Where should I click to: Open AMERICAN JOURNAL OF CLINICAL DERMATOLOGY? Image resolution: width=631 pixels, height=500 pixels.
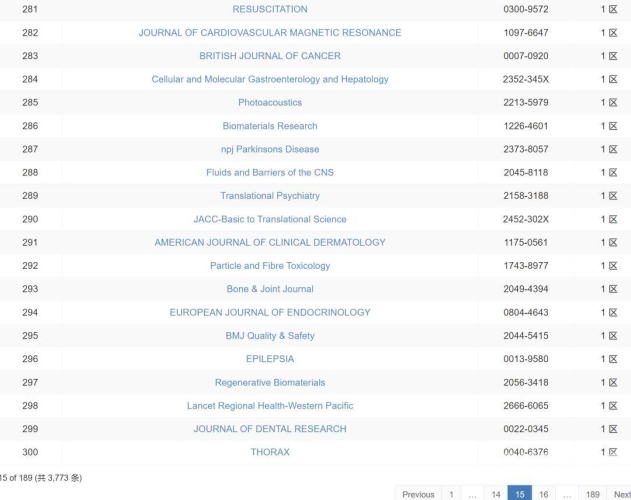[270, 242]
